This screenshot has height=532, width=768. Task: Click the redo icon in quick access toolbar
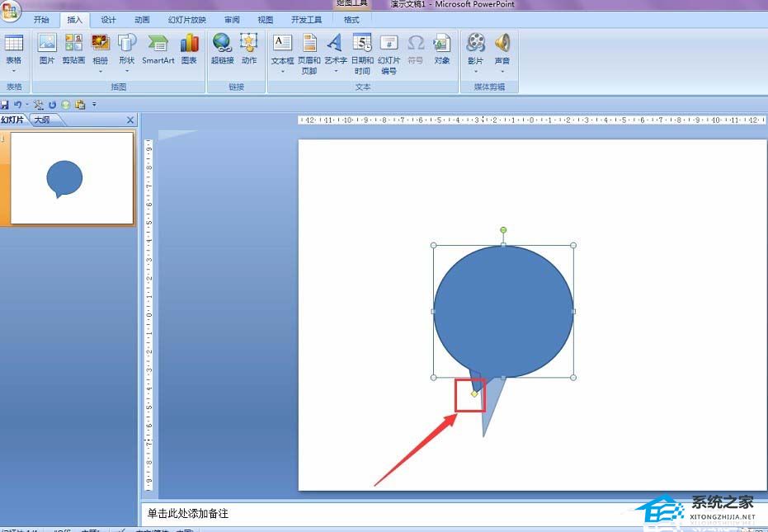pyautogui.click(x=53, y=105)
